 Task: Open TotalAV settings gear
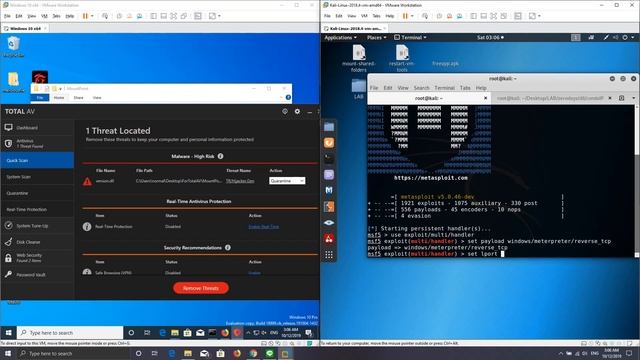tap(297, 111)
